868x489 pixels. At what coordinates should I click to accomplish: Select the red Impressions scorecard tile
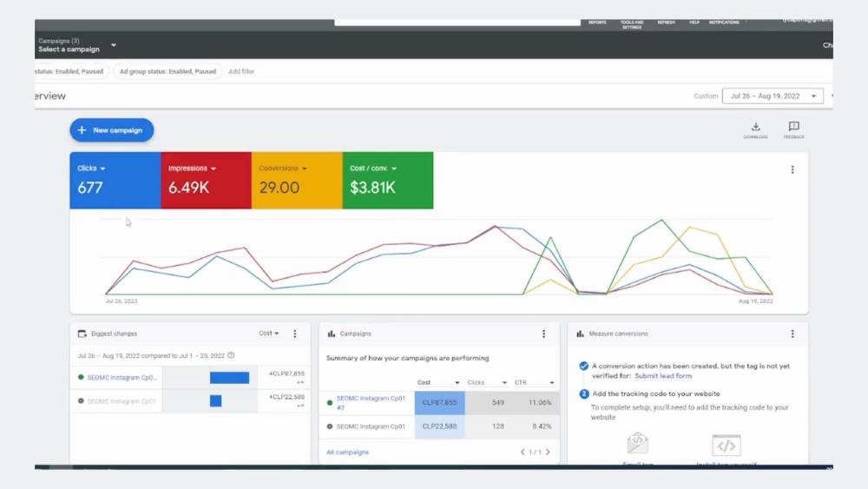pos(206,181)
